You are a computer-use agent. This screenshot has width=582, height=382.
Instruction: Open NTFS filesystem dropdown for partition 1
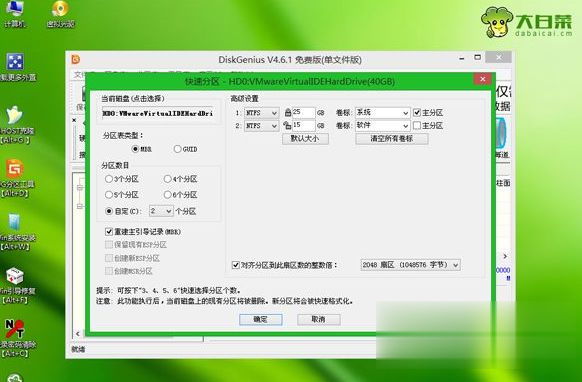point(262,112)
